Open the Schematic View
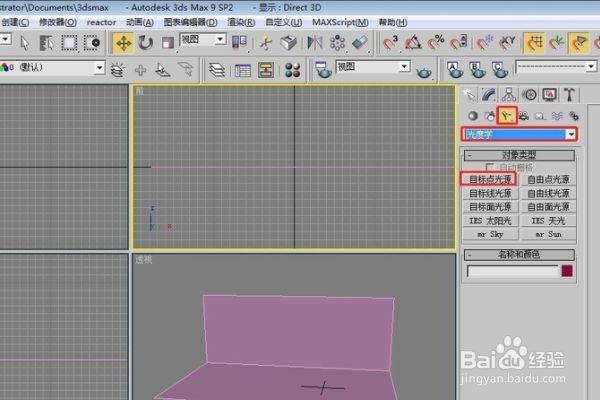This screenshot has height=400, width=600. pyautogui.click(x=266, y=70)
